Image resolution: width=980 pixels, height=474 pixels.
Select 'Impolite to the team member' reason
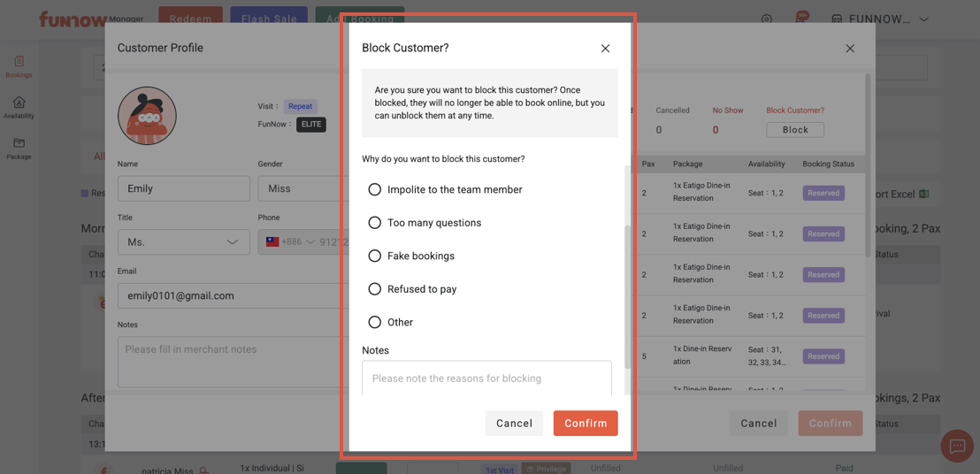coord(375,189)
